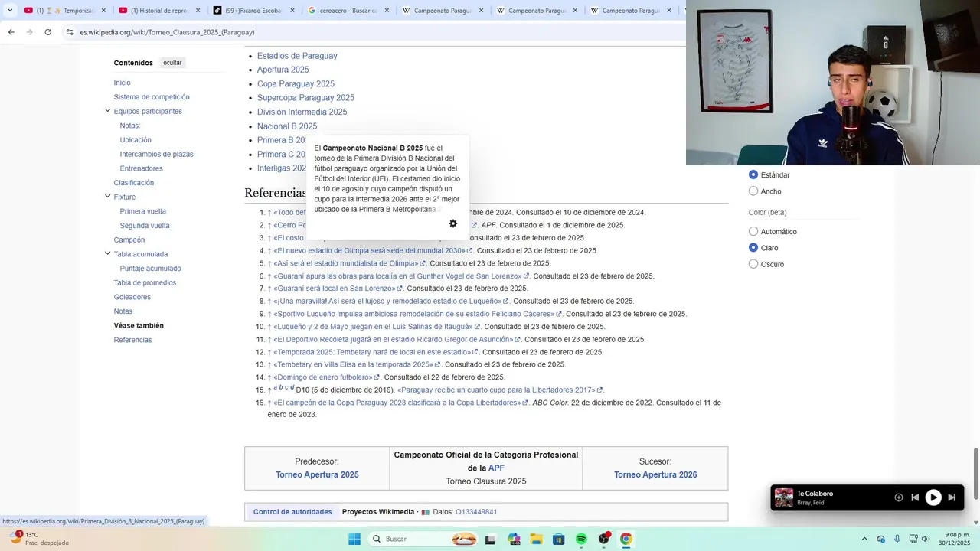Select the Ancho width option
This screenshot has width=980, height=551.
pos(753,191)
